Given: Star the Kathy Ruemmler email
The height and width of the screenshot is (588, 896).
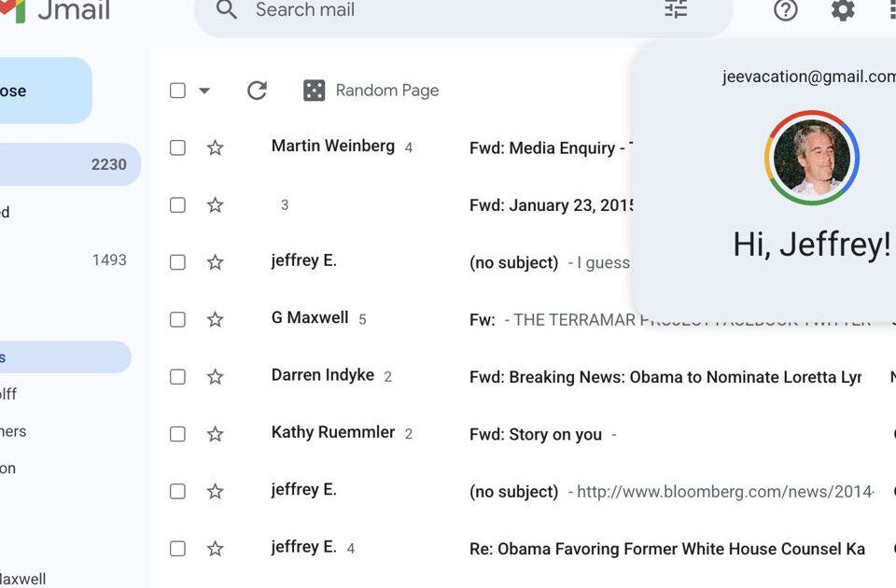Looking at the screenshot, I should coord(216,434).
